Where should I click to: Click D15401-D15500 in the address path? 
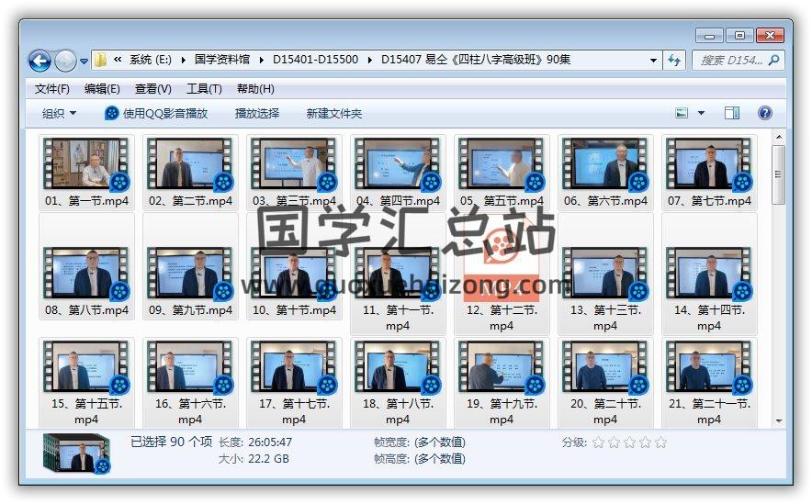click(315, 60)
